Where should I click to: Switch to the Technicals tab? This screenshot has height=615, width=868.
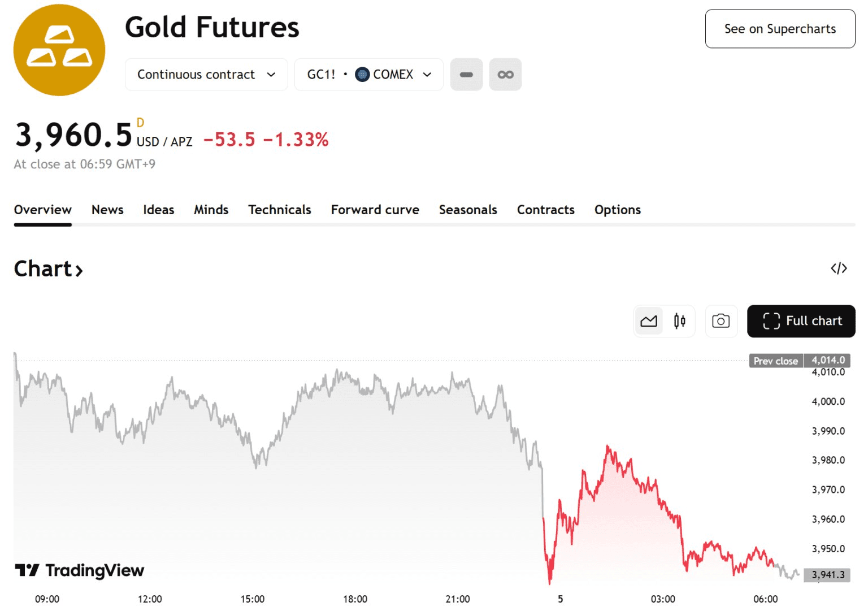[279, 210]
